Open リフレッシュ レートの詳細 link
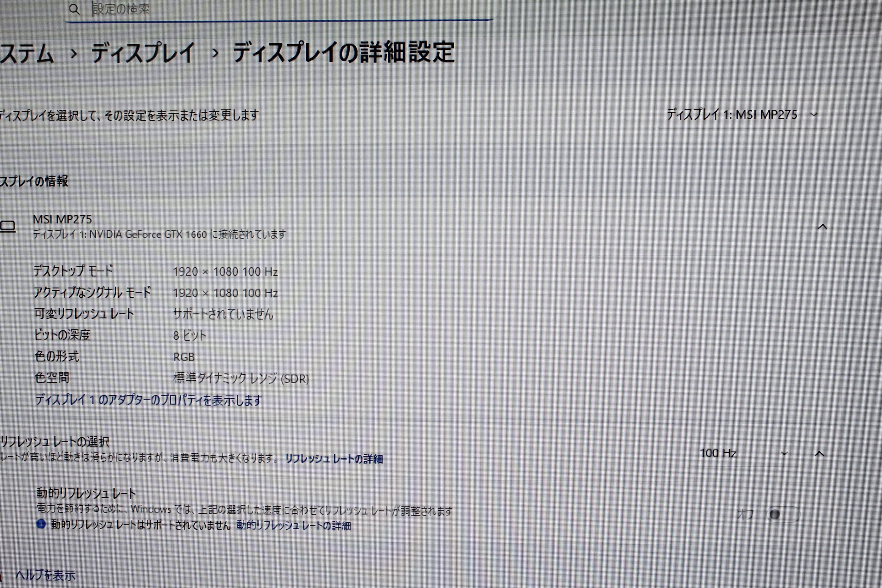 [334, 459]
